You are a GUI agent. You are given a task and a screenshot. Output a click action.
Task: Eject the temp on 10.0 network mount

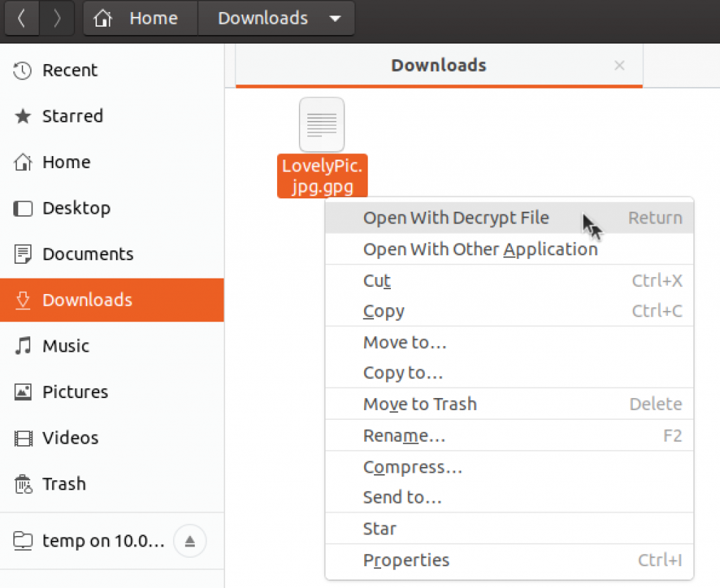(190, 541)
